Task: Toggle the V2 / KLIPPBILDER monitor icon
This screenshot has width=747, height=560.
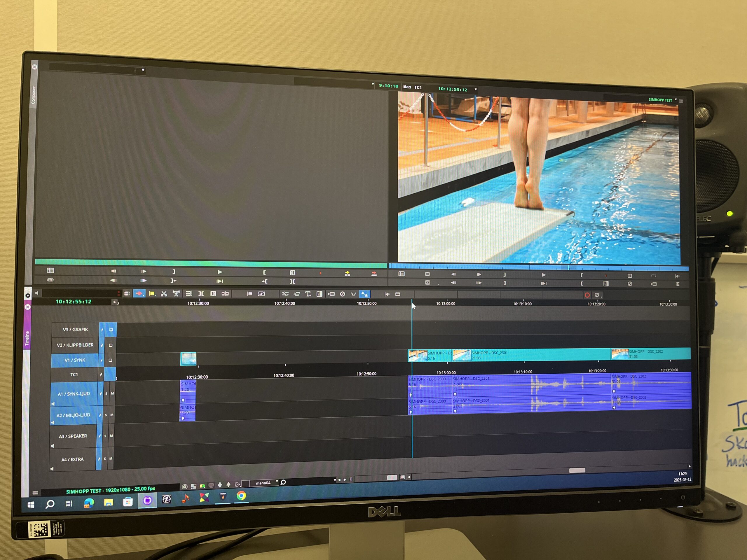Action: point(110,345)
